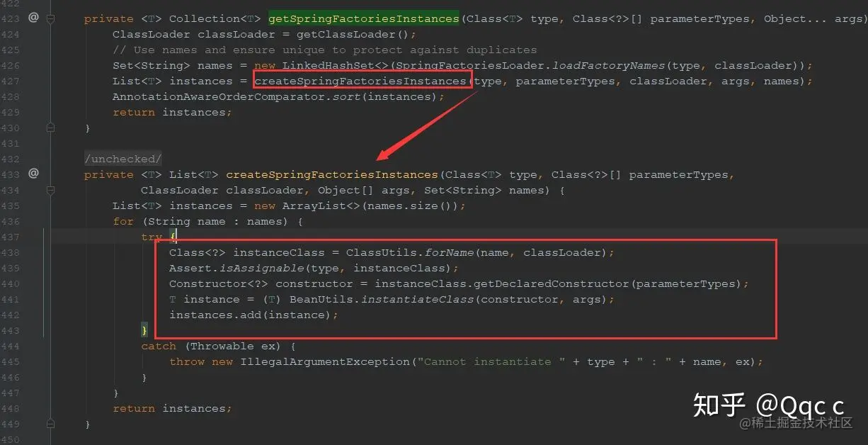Click the sort method call on line 428
868x445 pixels.
pyautogui.click(x=346, y=96)
